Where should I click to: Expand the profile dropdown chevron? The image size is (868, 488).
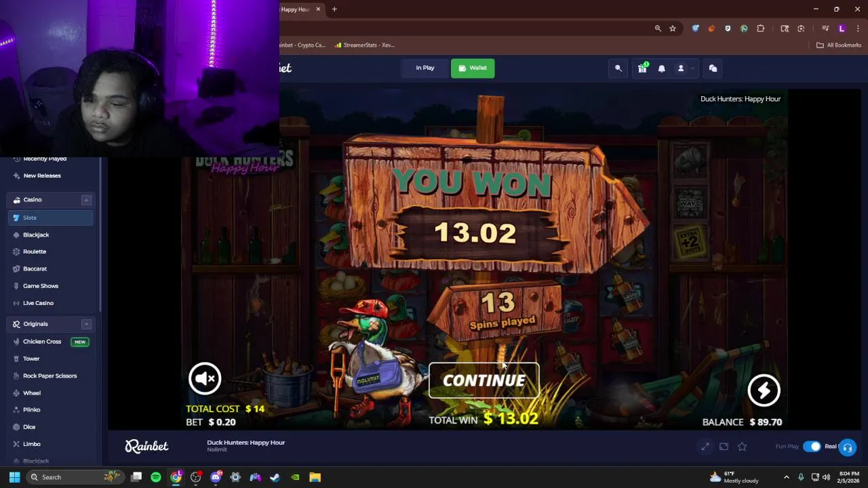point(692,68)
